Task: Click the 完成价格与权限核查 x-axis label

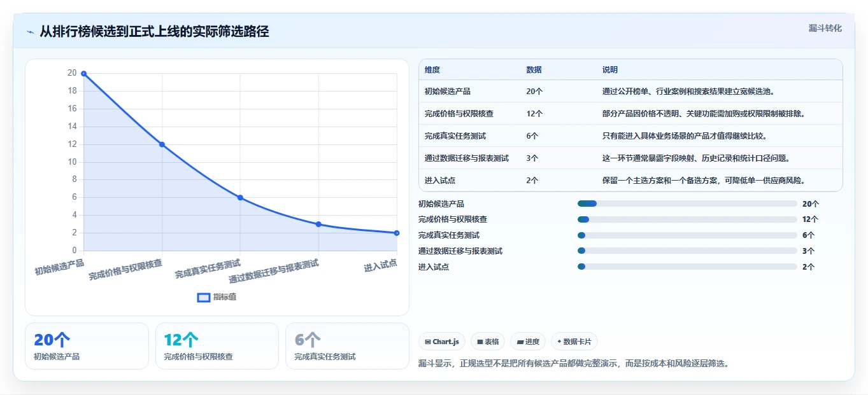Action: [x=125, y=270]
